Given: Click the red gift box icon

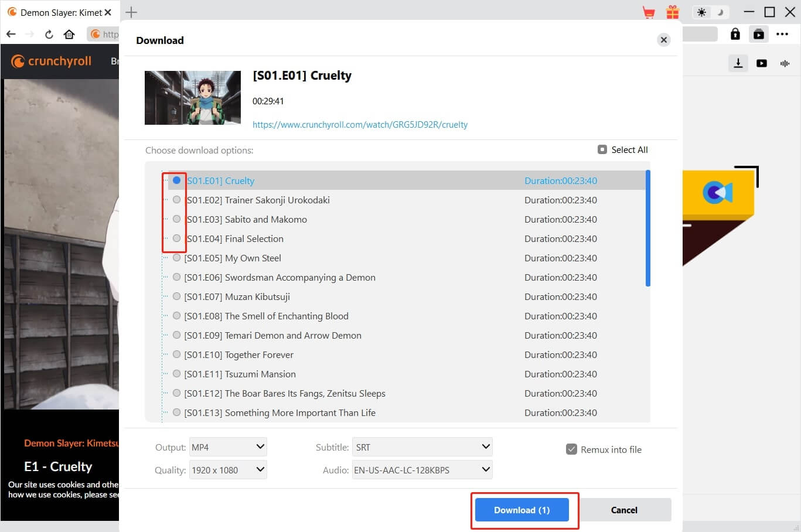Looking at the screenshot, I should coord(672,12).
